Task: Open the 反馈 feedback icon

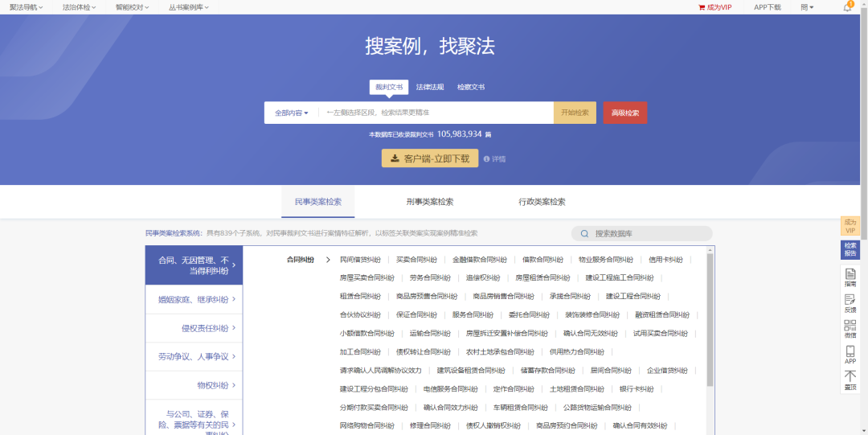Action: coord(850,303)
